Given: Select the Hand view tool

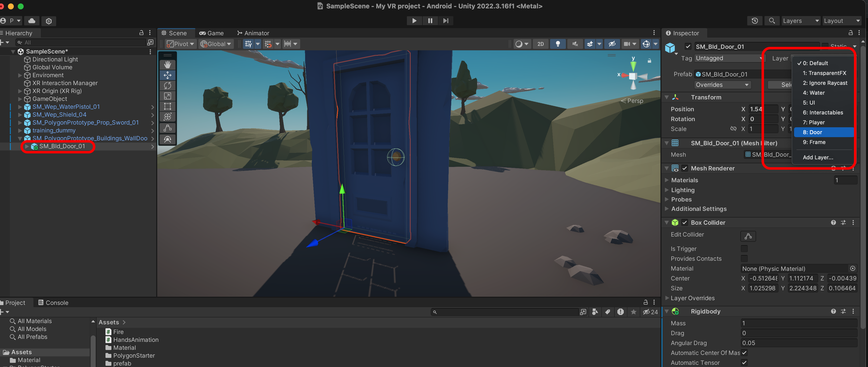Looking at the screenshot, I should point(168,64).
